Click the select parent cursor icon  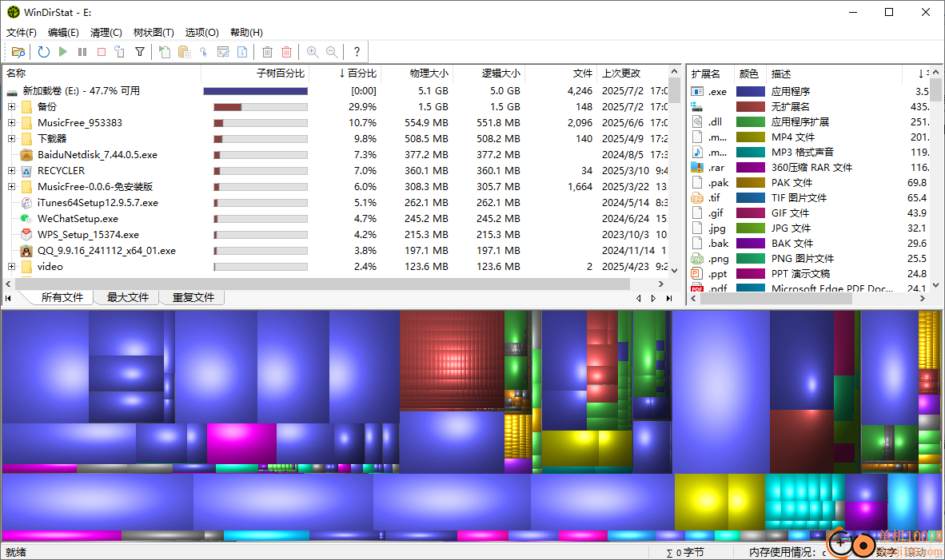coord(203,52)
